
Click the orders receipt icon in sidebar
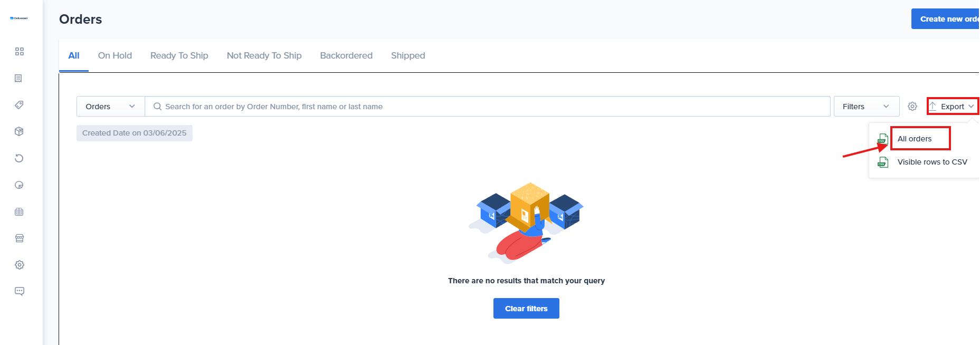pos(19,78)
